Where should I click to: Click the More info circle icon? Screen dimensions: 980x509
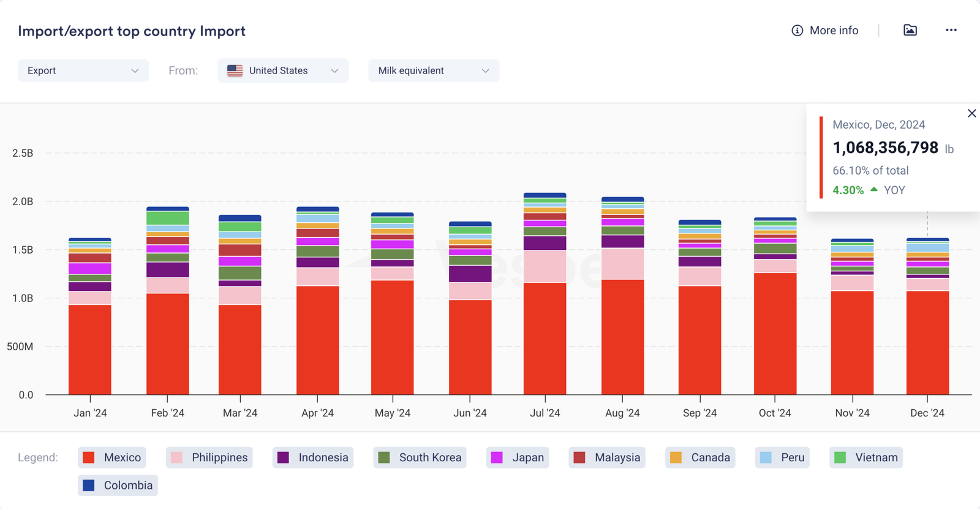pos(797,31)
